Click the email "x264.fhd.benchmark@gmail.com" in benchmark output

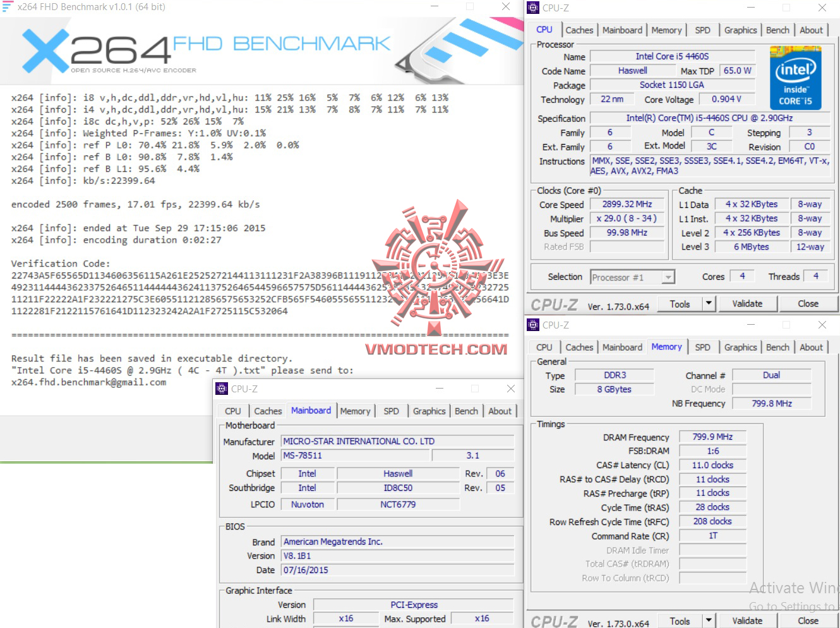[89, 382]
